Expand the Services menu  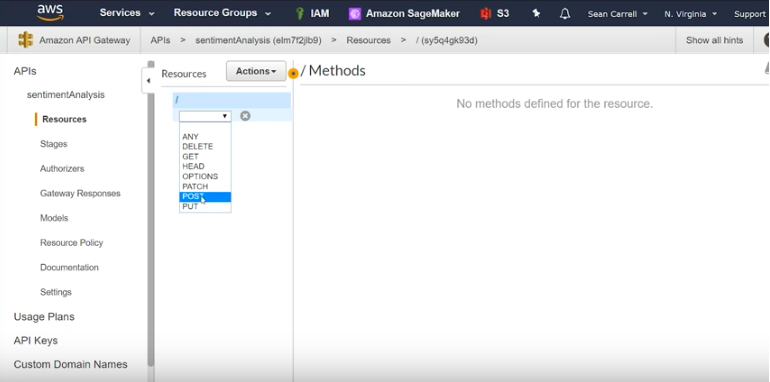tap(127, 13)
